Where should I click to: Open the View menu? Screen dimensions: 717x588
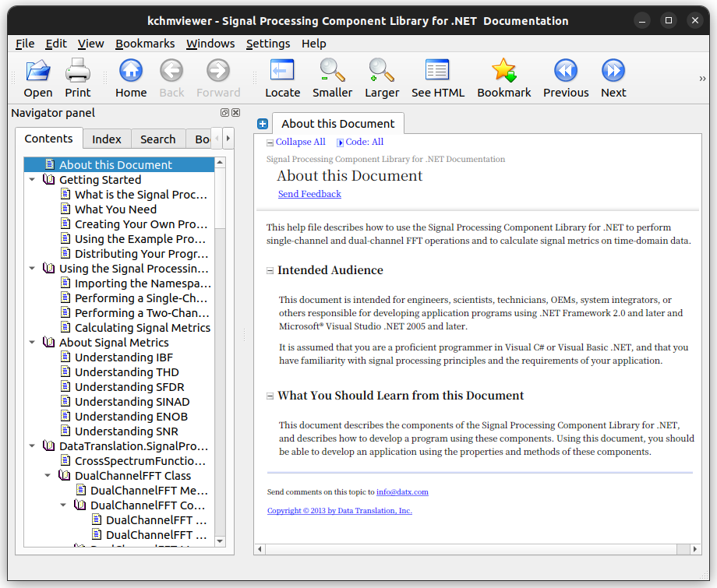(x=90, y=44)
